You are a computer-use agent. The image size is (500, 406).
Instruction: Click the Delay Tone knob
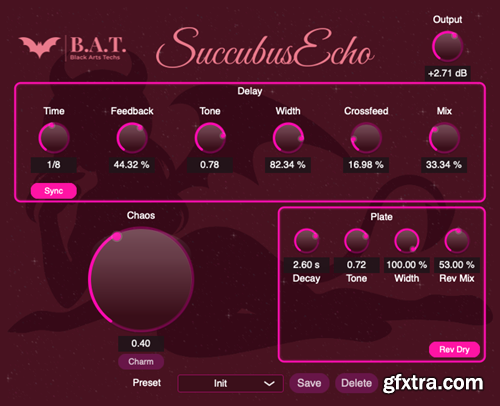(210, 138)
